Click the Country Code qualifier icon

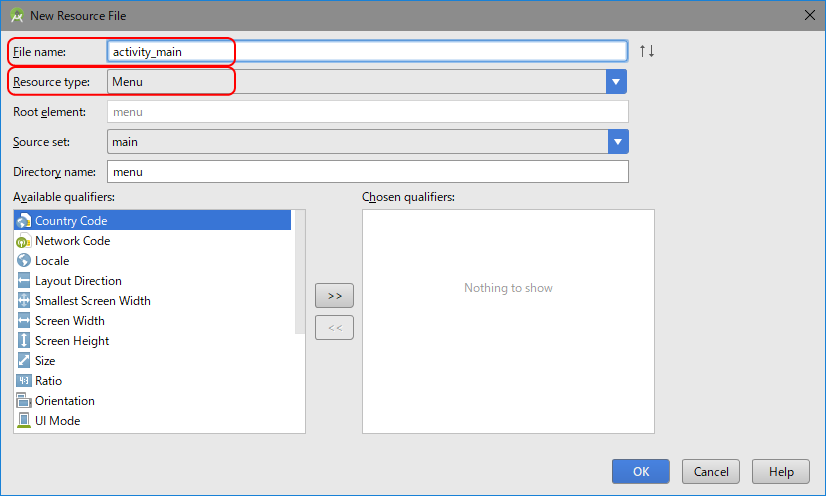(24, 221)
